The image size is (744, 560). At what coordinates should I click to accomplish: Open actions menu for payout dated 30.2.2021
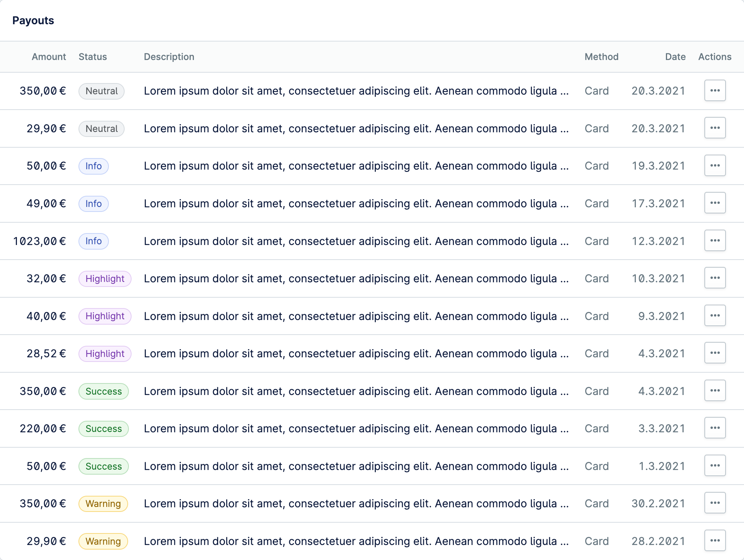(715, 503)
